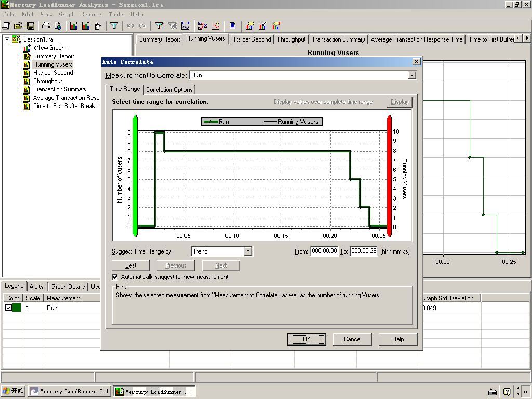Switch to Hits per Second tab
Viewport: 532px width, 399px height.
click(251, 39)
